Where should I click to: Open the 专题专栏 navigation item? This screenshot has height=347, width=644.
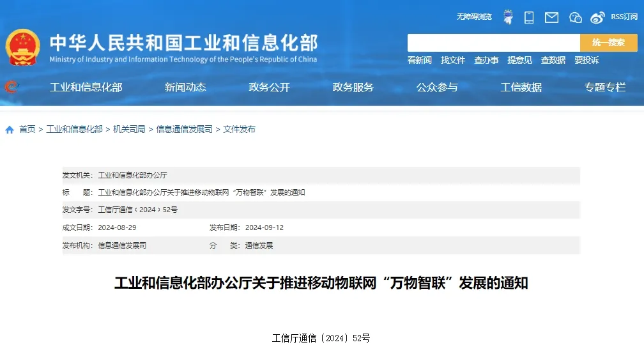[604, 88]
